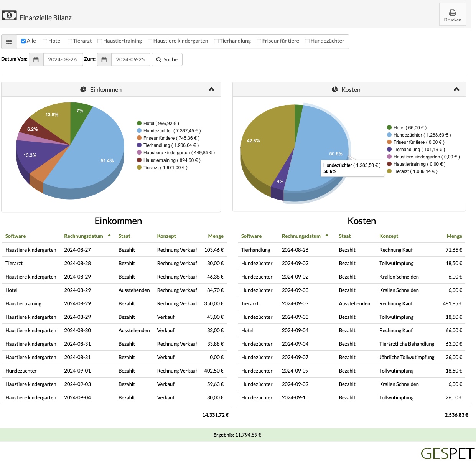Click the magnifier Suche button
The height and width of the screenshot is (465, 476).
(167, 59)
